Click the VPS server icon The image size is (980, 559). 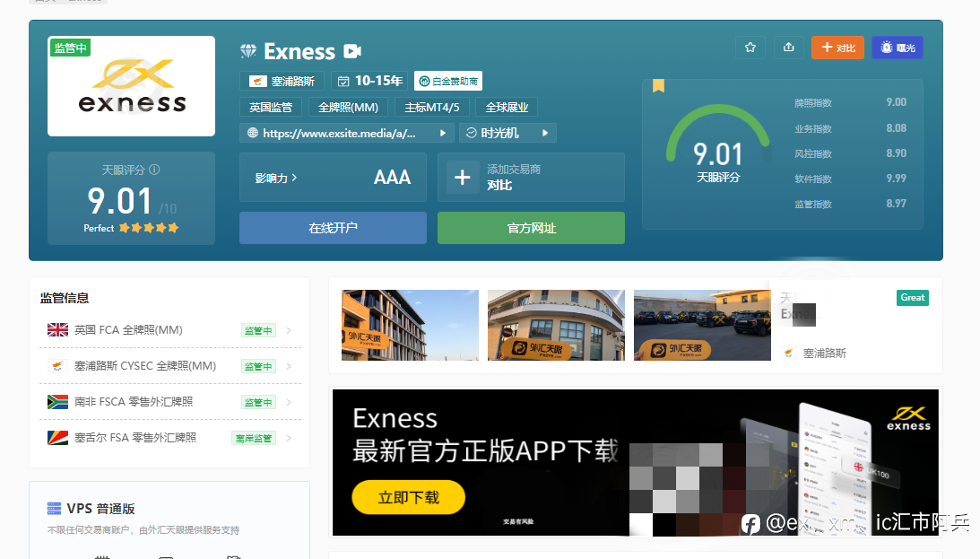[55, 509]
